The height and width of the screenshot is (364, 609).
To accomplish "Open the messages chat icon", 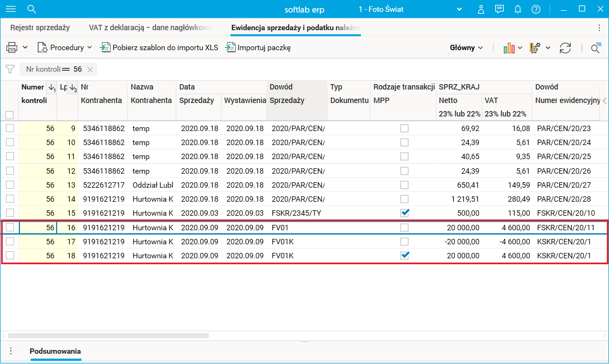I will point(499,9).
